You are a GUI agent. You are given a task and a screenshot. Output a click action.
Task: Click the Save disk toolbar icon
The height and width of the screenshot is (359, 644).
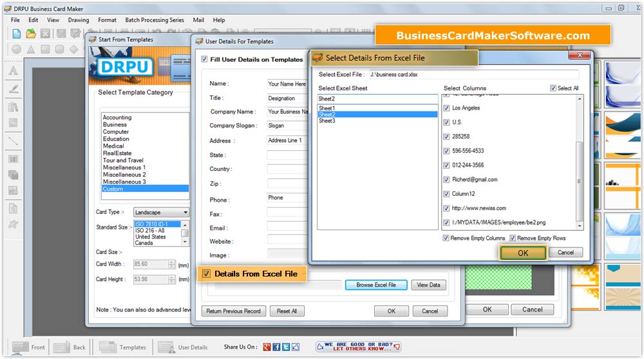[61, 34]
